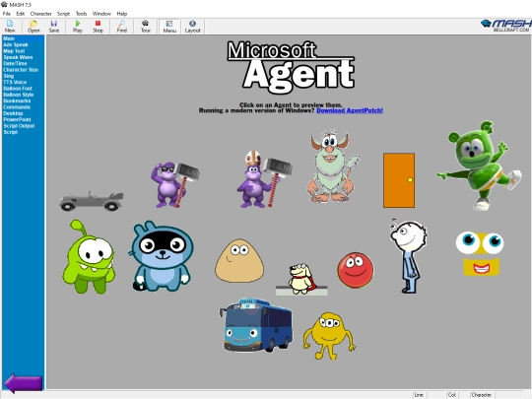
Task: Select Character Size in sidebar
Action: tap(21, 70)
